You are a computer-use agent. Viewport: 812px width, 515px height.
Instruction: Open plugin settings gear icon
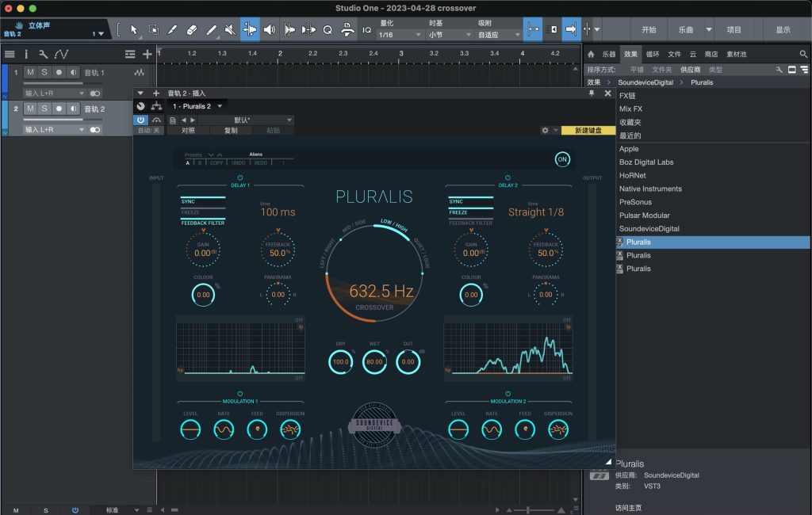(x=545, y=131)
